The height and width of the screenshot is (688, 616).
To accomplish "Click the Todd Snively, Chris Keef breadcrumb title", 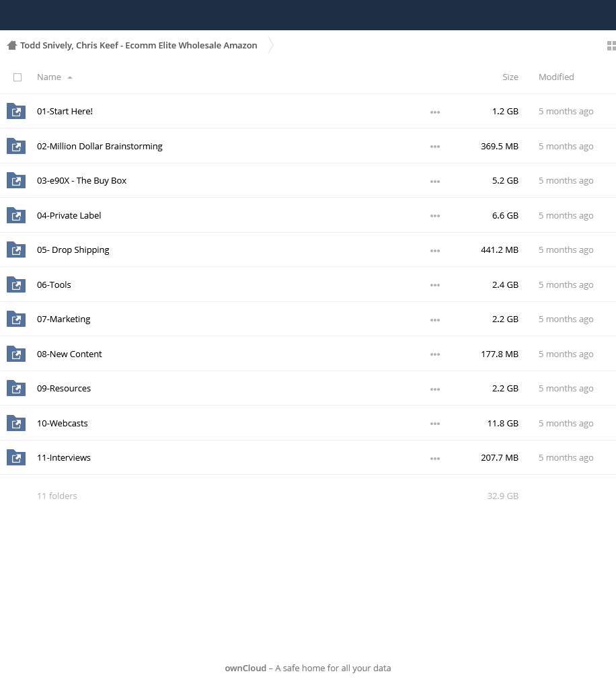I will click(139, 46).
